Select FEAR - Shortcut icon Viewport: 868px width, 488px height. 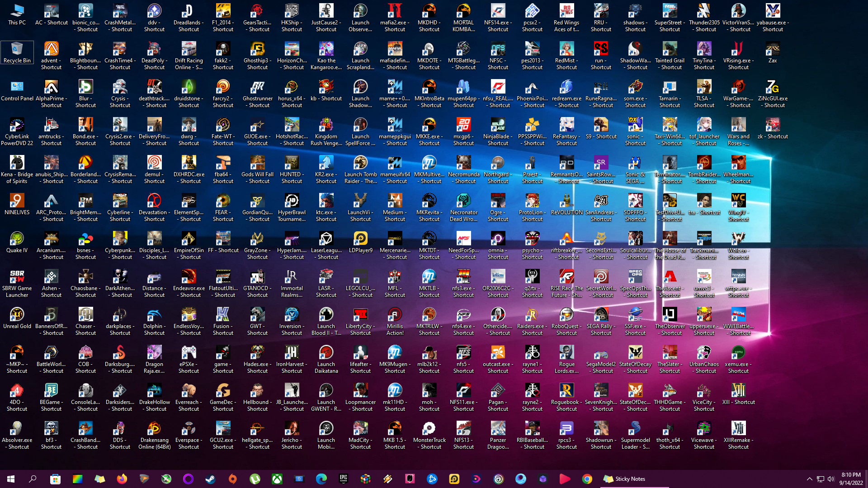pyautogui.click(x=223, y=207)
